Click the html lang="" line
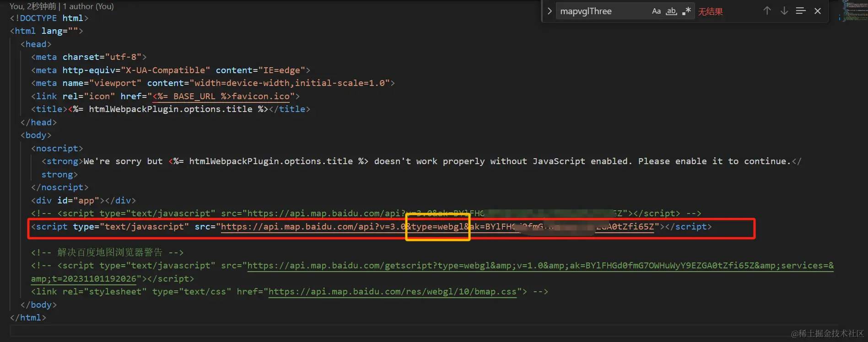The image size is (868, 342). pos(46,31)
